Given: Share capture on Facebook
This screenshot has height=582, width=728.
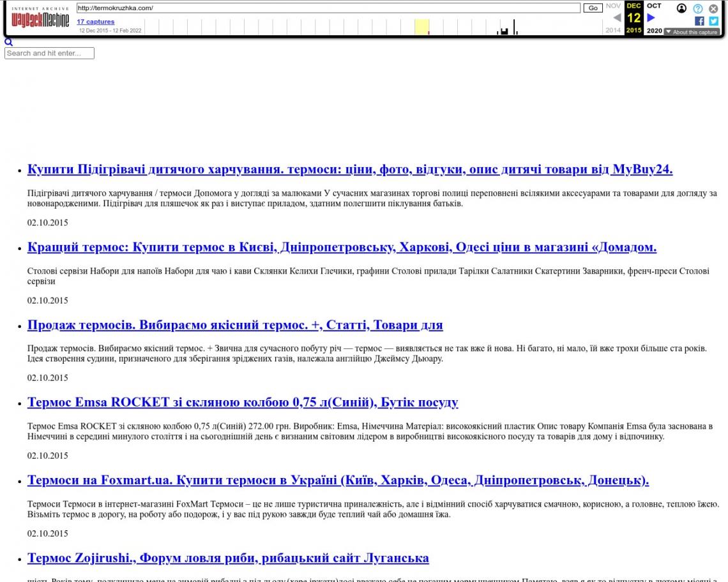Looking at the screenshot, I should click(x=699, y=21).
